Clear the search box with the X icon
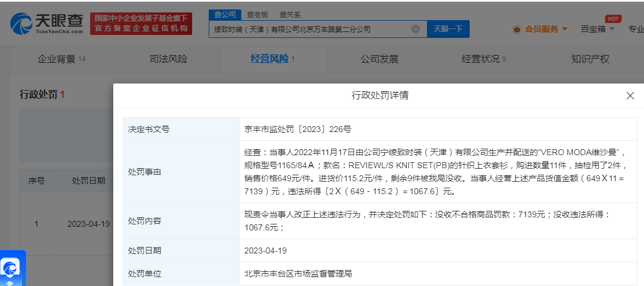This screenshot has height=286, width=644. pyautogui.click(x=416, y=29)
